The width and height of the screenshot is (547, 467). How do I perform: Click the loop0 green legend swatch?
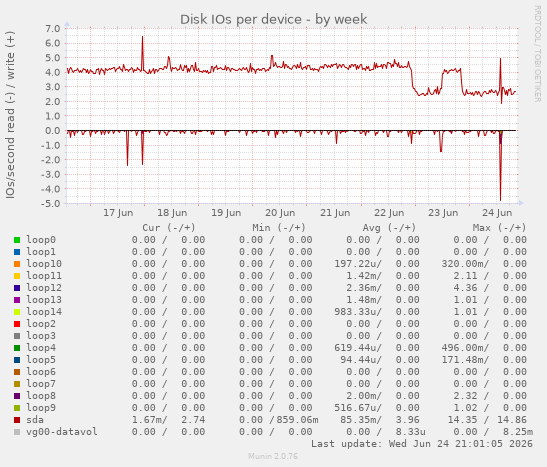click(x=17, y=240)
